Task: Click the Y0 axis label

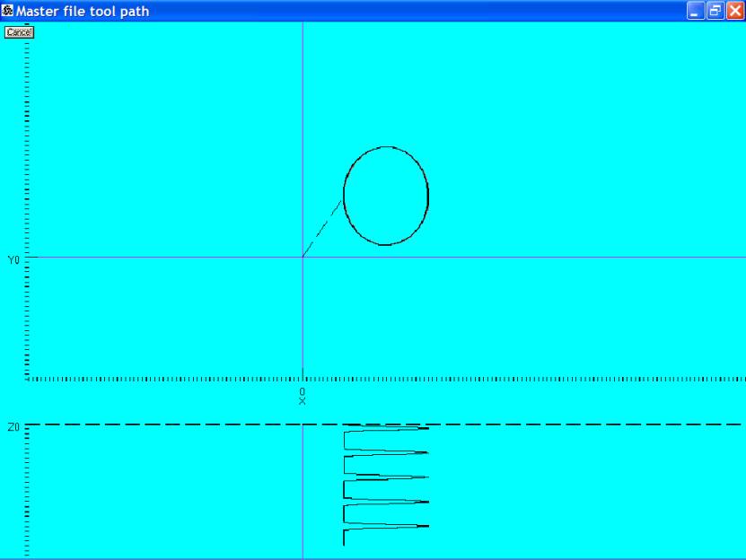Action: point(13,259)
